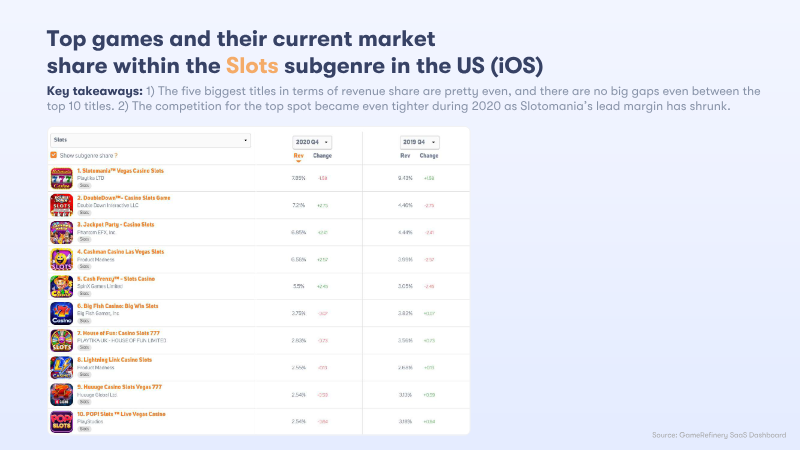Expand the 2020 Q4 period dropdown
Screen dimensions: 800x450
(311, 142)
